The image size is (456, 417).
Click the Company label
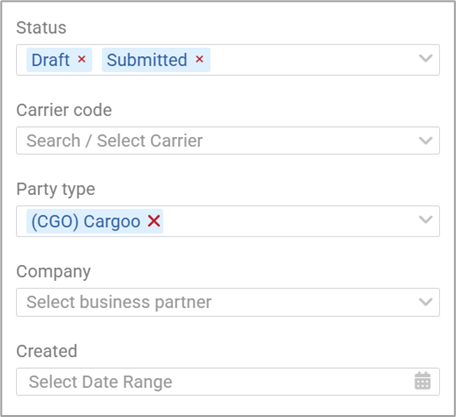(x=53, y=272)
